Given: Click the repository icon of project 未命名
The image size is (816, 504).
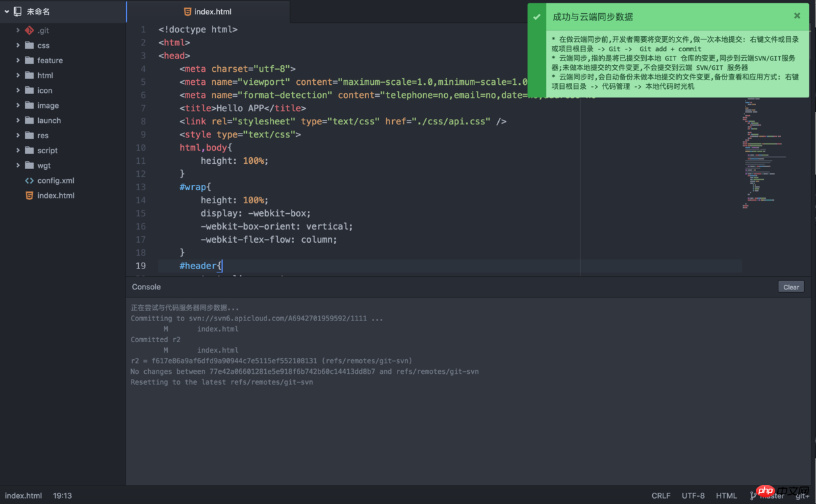Looking at the screenshot, I should 18,12.
